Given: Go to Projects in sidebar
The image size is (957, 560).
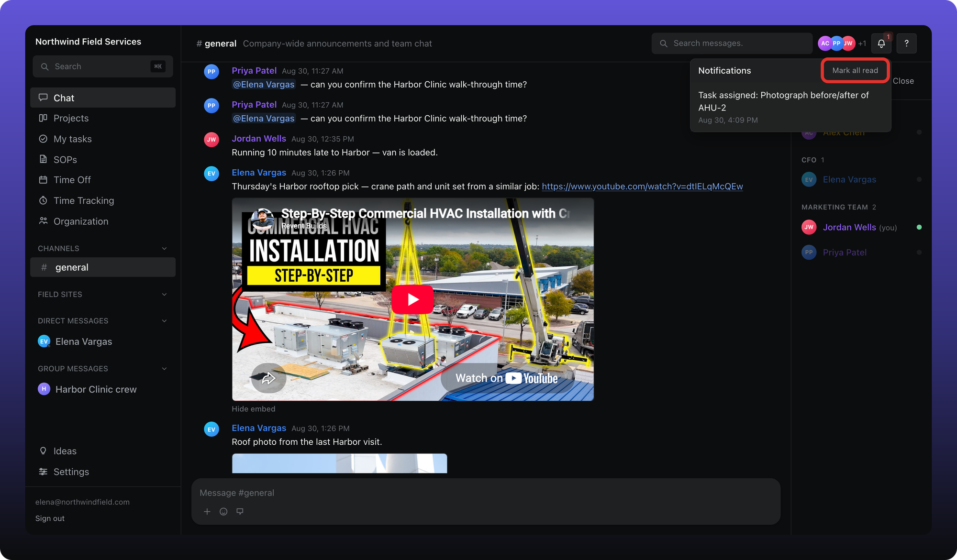Looking at the screenshot, I should coord(103,118).
